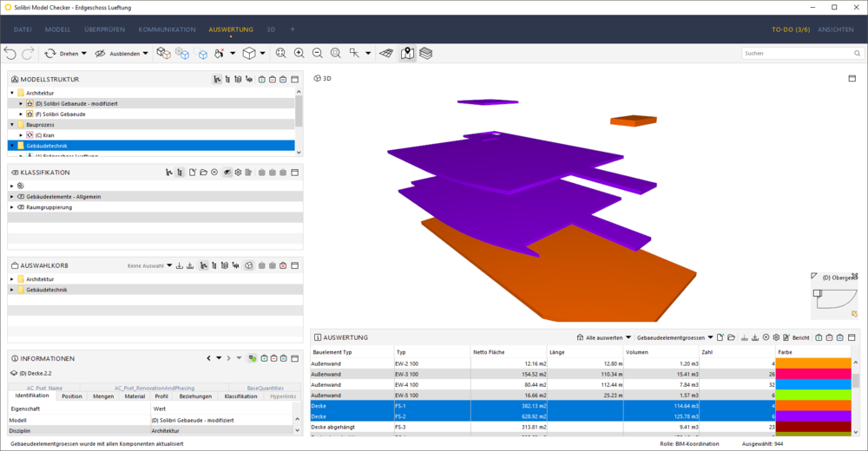
Task: Click the zoom in magnifier icon
Action: [x=299, y=53]
